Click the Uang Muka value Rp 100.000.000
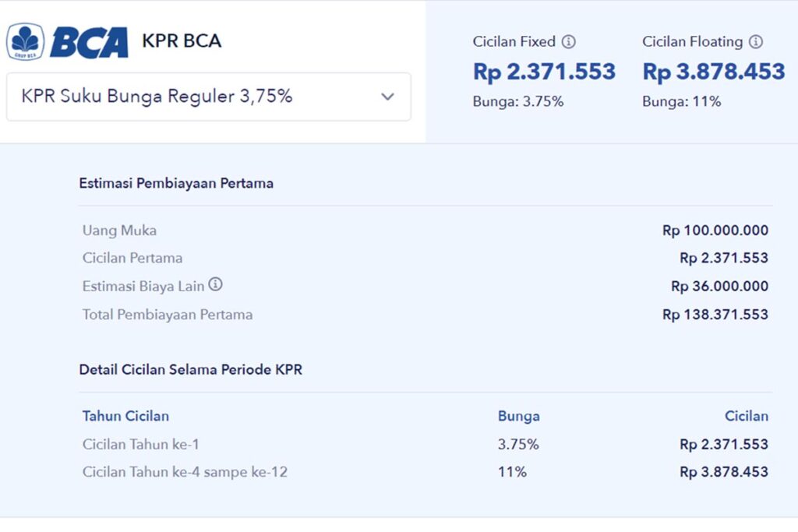The height and width of the screenshot is (532, 798). tap(719, 231)
